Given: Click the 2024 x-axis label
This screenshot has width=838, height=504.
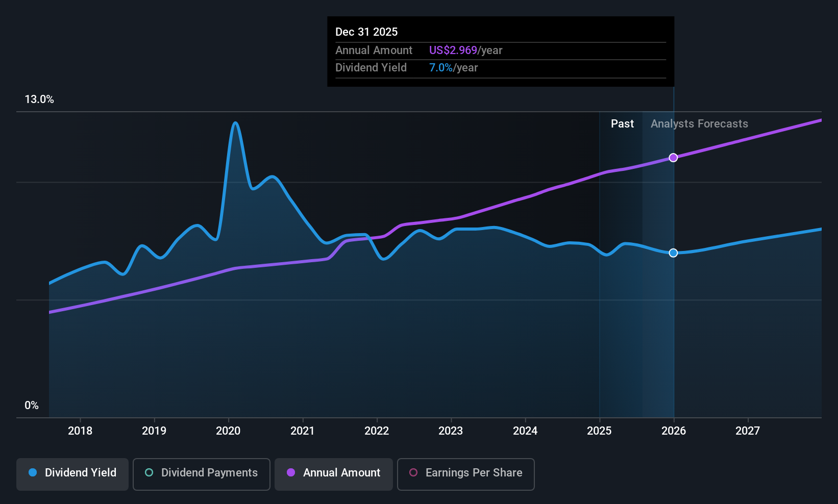Looking at the screenshot, I should coord(525,431).
